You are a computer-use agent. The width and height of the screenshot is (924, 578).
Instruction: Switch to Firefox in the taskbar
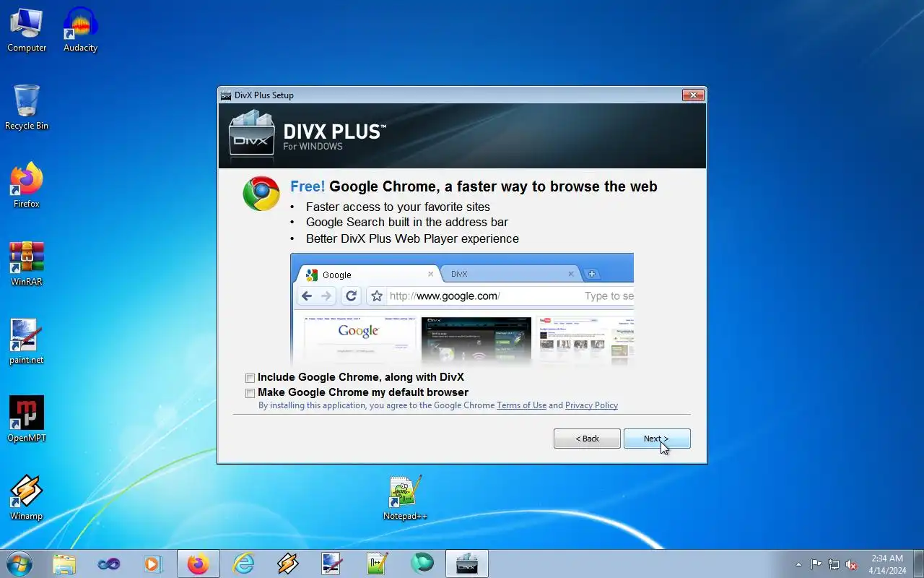coord(199,564)
